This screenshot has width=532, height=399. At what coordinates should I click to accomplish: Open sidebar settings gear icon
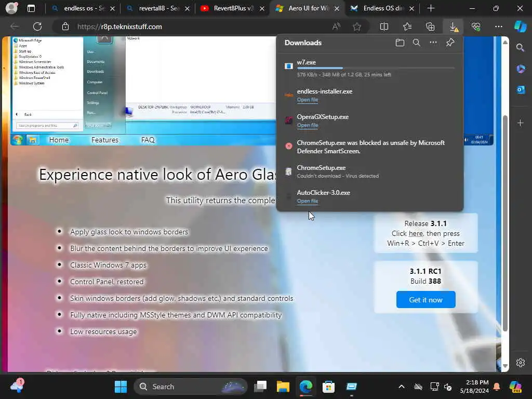(521, 362)
